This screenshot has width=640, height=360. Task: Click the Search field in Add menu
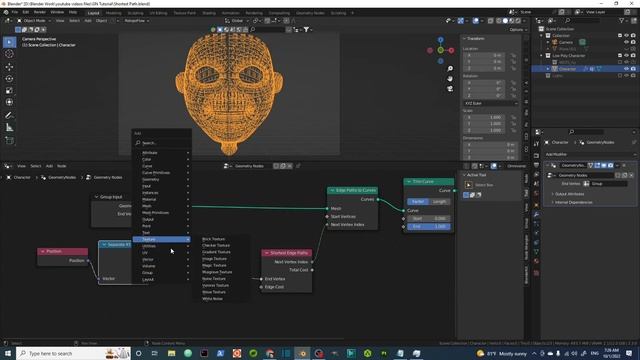pyautogui.click(x=162, y=143)
